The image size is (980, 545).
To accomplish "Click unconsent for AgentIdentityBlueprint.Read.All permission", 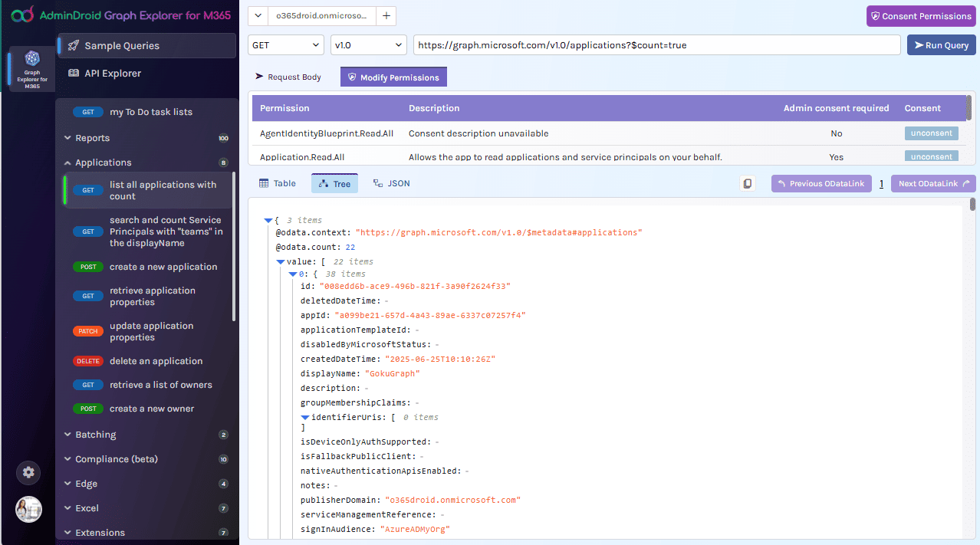I will 931,133.
